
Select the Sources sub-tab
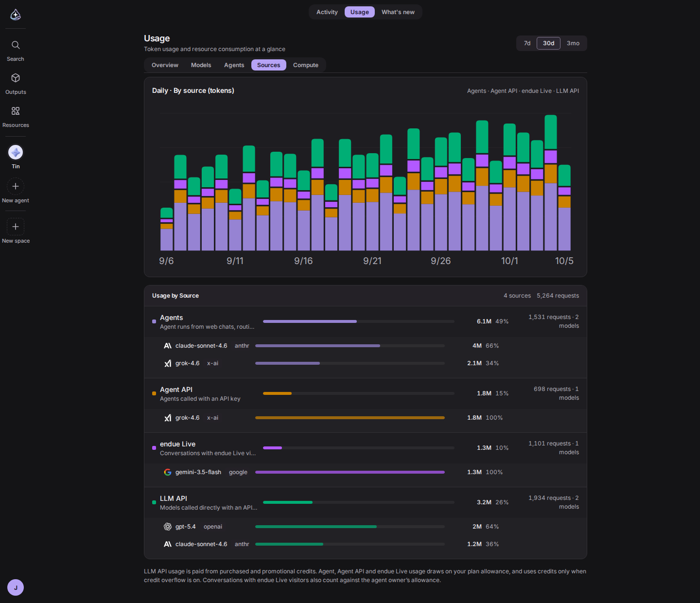(269, 65)
